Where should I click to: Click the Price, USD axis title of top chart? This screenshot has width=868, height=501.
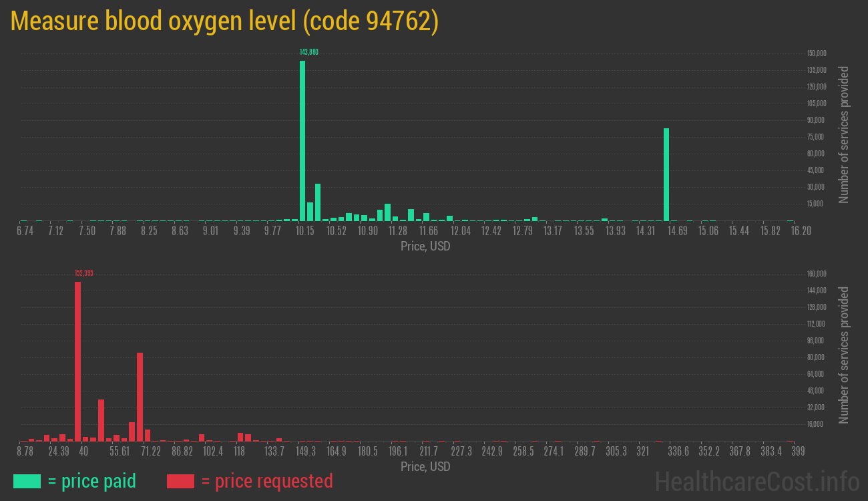(x=425, y=246)
